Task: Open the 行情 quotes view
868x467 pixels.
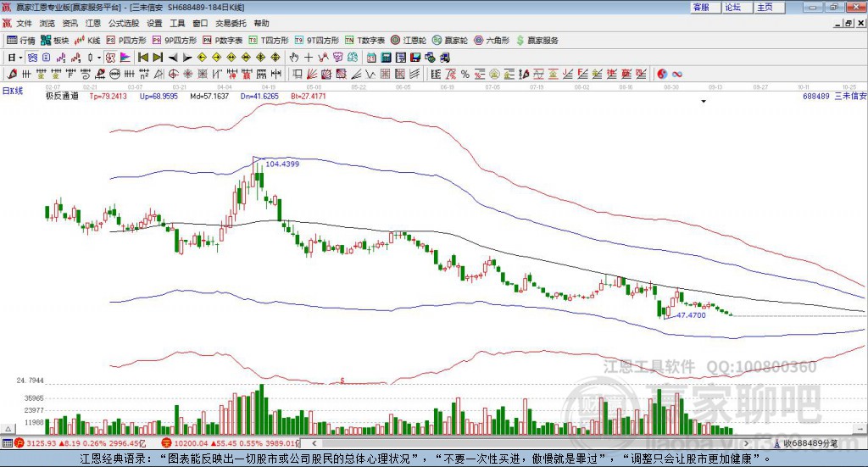Action: click(20, 41)
